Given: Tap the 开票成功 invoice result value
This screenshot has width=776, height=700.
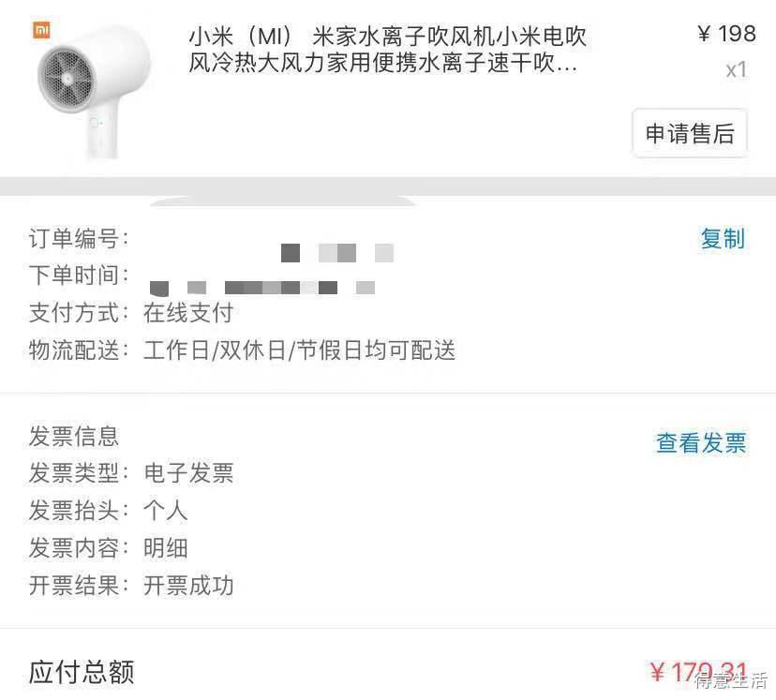Looking at the screenshot, I should (188, 586).
